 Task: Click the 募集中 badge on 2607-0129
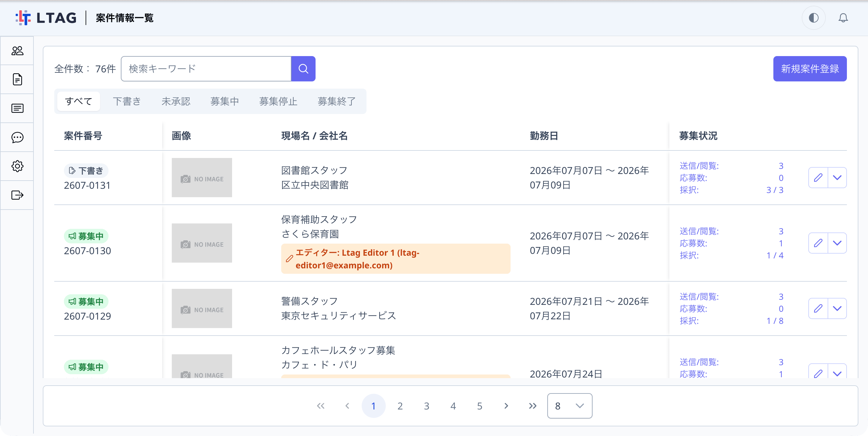[x=86, y=301]
